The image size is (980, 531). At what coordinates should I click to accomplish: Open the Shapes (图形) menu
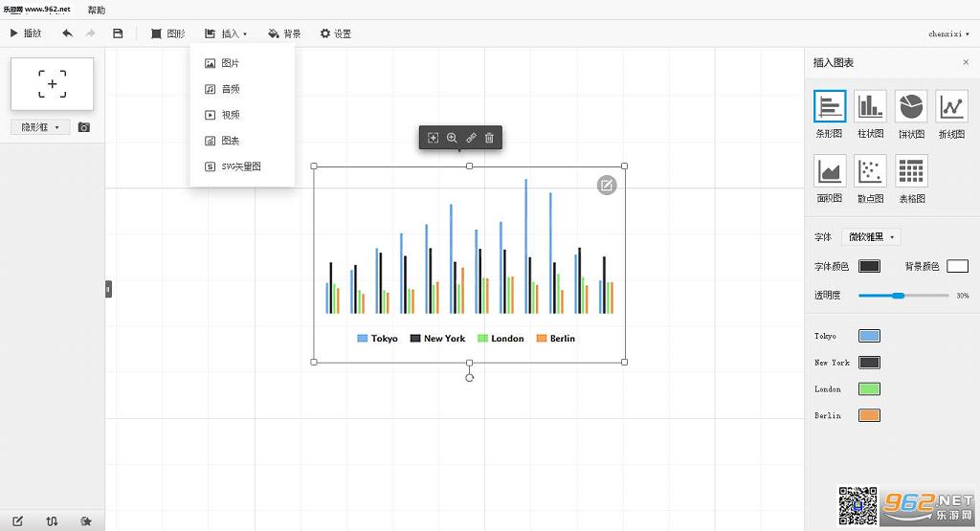168,33
